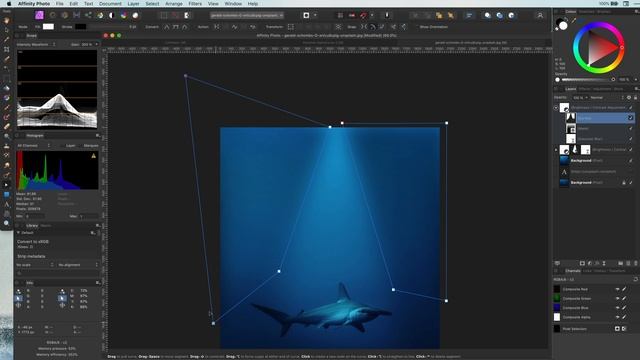Select the Zoom magnifier tool at toolbar bottom
This screenshot has height=360, width=640.
coord(7,223)
